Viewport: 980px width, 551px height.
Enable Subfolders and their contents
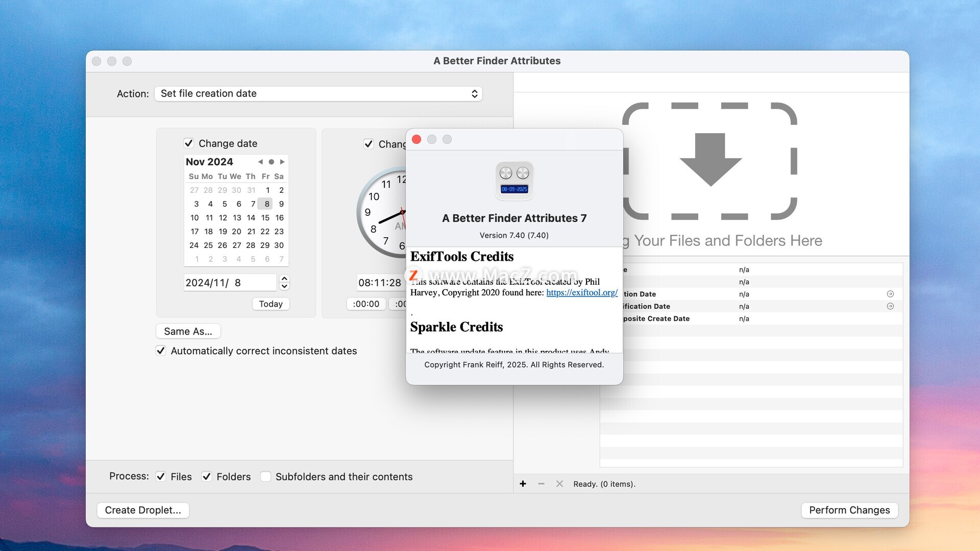tap(265, 477)
